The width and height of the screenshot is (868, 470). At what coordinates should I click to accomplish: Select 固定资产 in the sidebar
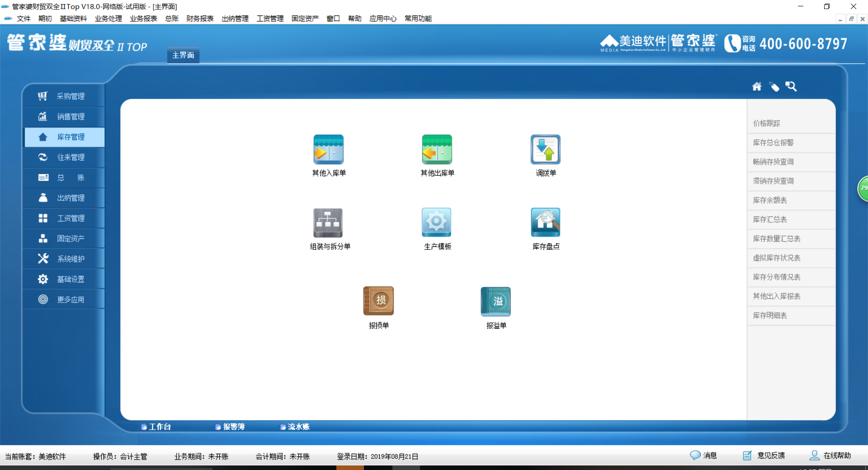coord(64,239)
